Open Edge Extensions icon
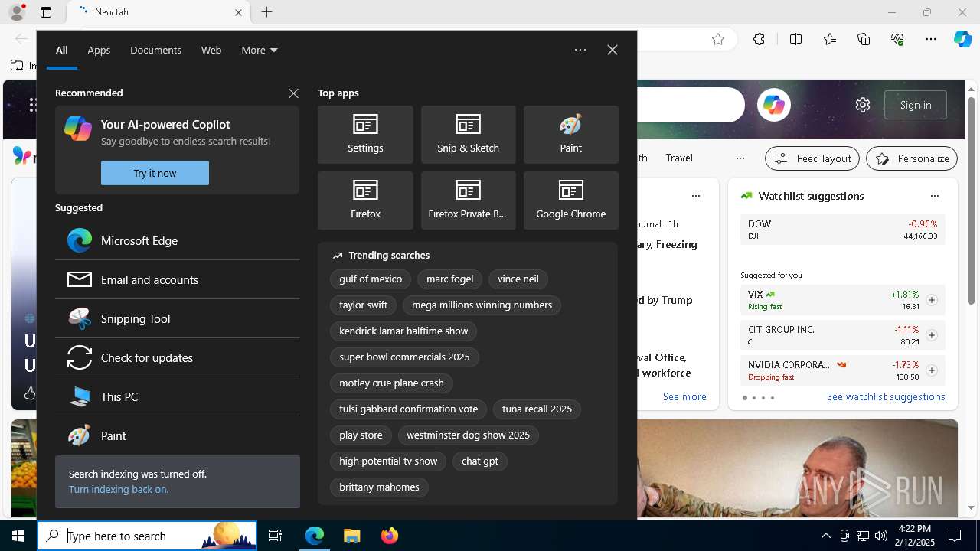Screen dimensions: 980x551 coord(759,39)
